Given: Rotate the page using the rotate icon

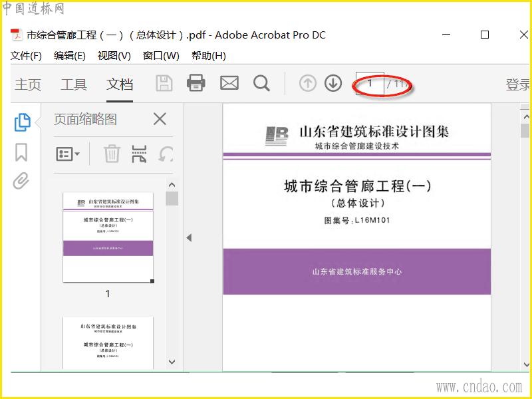Looking at the screenshot, I should click(x=166, y=154).
